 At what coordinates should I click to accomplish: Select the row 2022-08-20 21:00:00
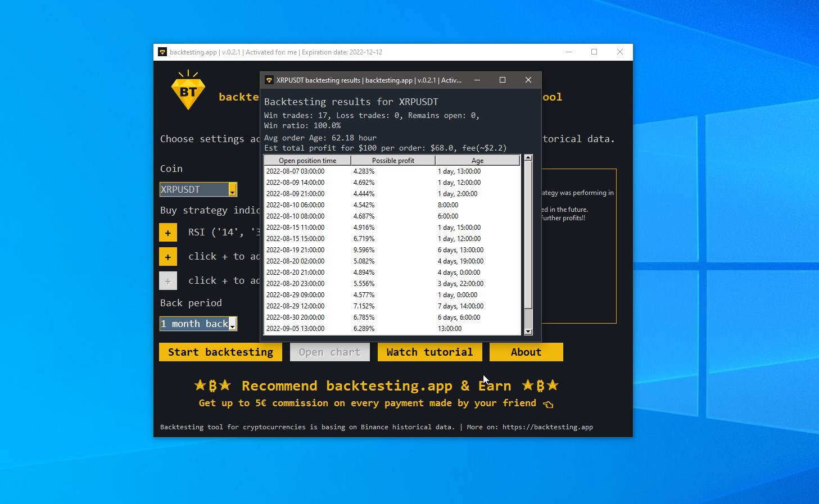coord(392,273)
